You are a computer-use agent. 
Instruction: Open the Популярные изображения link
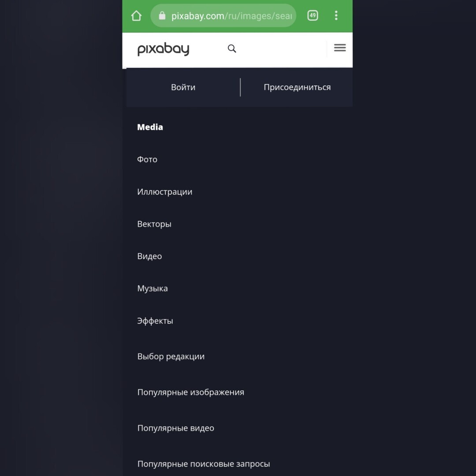(x=191, y=392)
